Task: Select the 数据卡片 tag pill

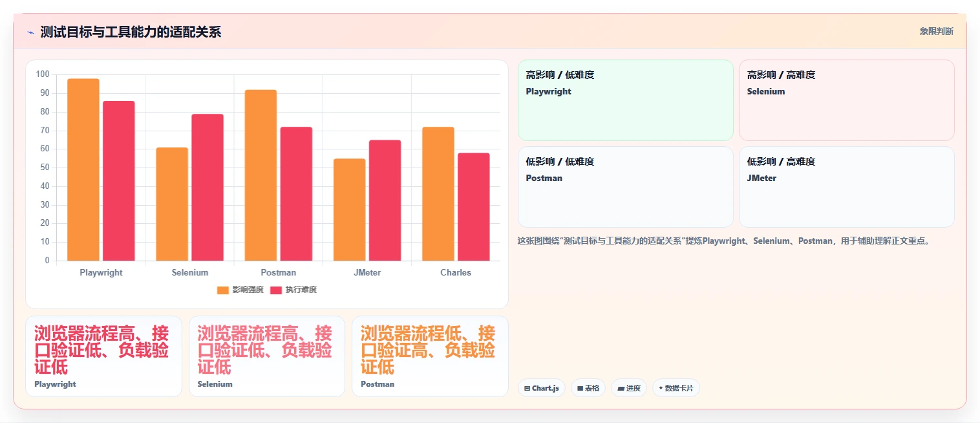Action: [x=676, y=388]
